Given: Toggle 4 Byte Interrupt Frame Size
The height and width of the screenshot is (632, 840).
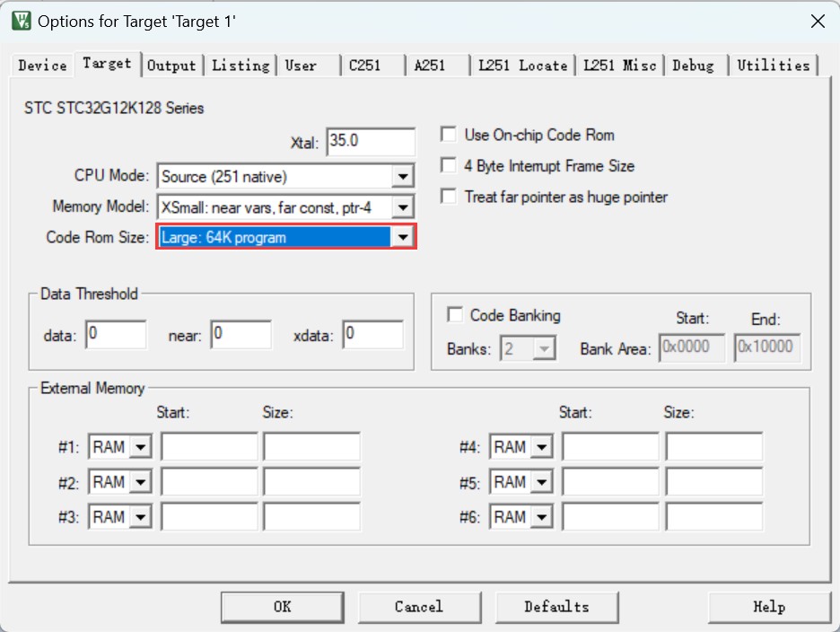Looking at the screenshot, I should click(x=449, y=165).
